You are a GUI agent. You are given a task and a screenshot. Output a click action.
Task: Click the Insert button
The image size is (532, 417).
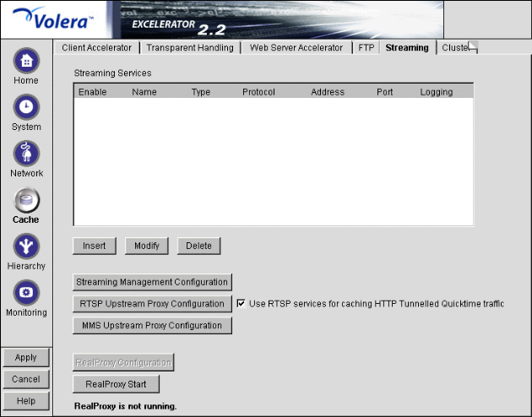[95, 246]
